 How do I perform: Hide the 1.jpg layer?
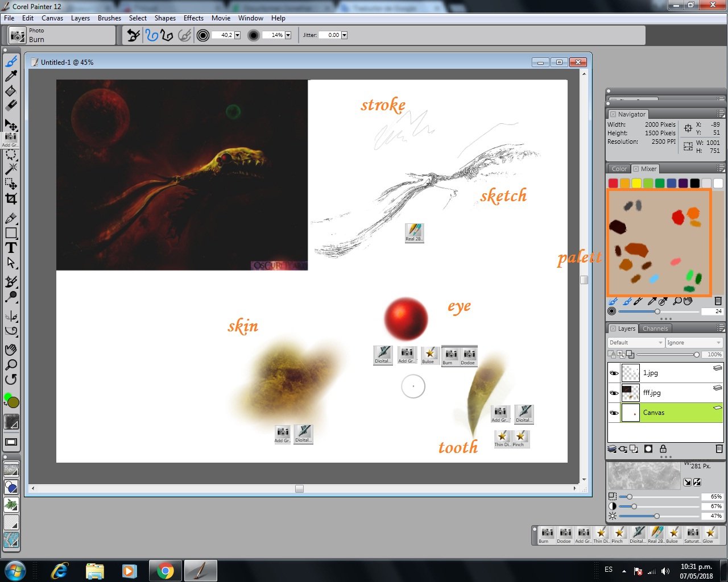click(x=614, y=373)
